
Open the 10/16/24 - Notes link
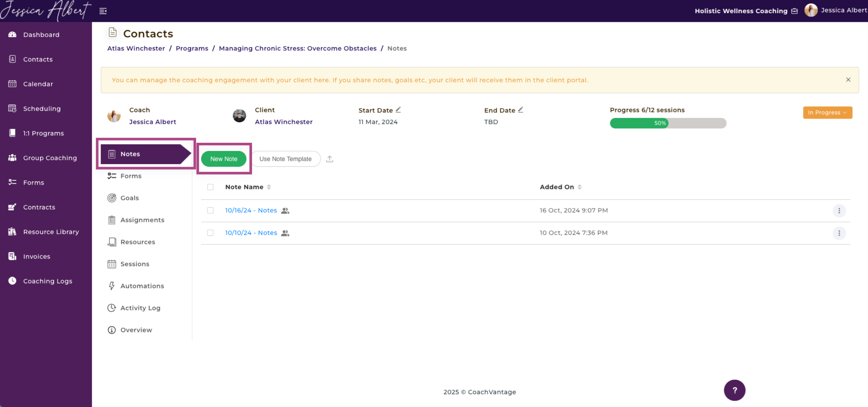click(x=251, y=210)
